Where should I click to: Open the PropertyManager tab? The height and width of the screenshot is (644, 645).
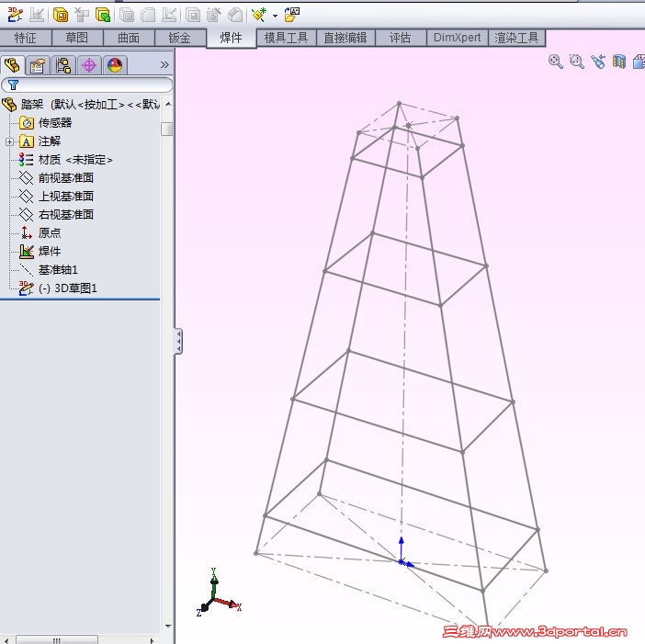38,65
